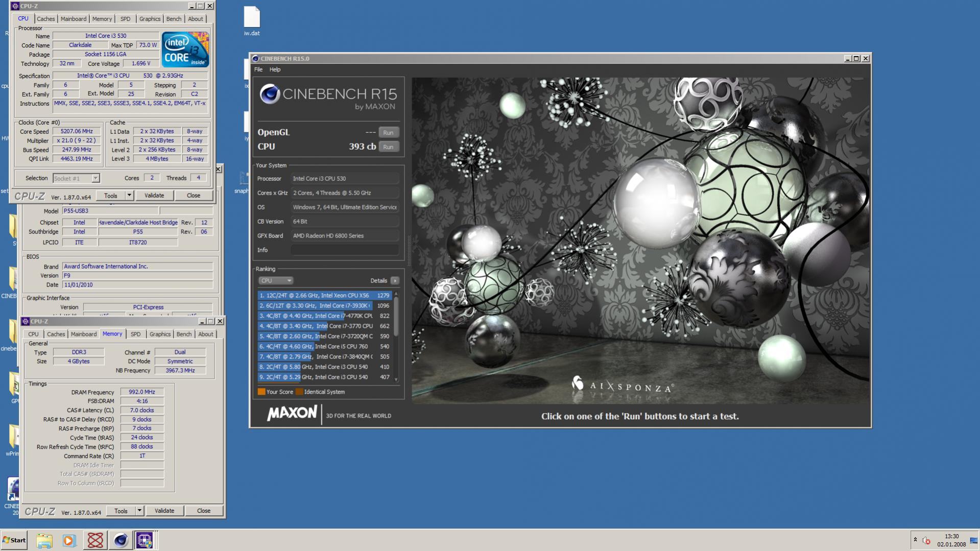Click Validate in the Memory CPU-Z window
The image size is (980, 551).
(x=164, y=511)
